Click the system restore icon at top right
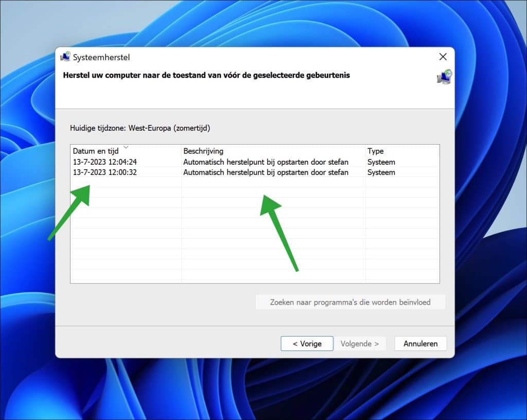 444,77
